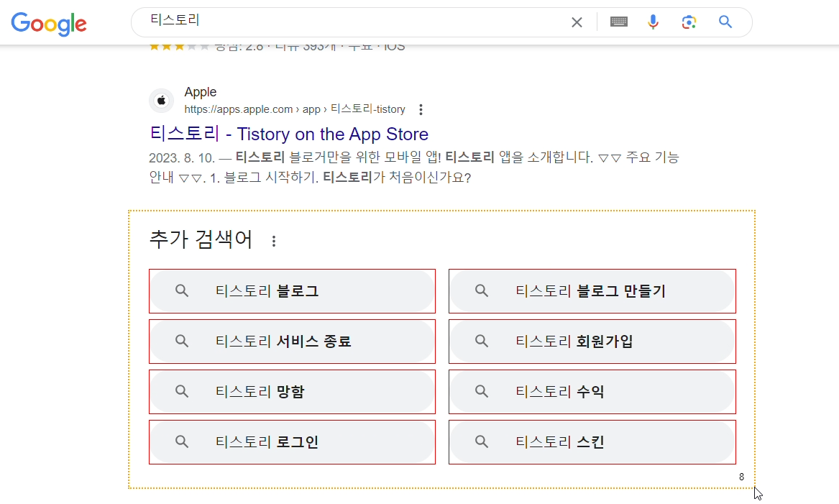Clear the search box with the X icon
839x504 pixels.
tap(577, 22)
